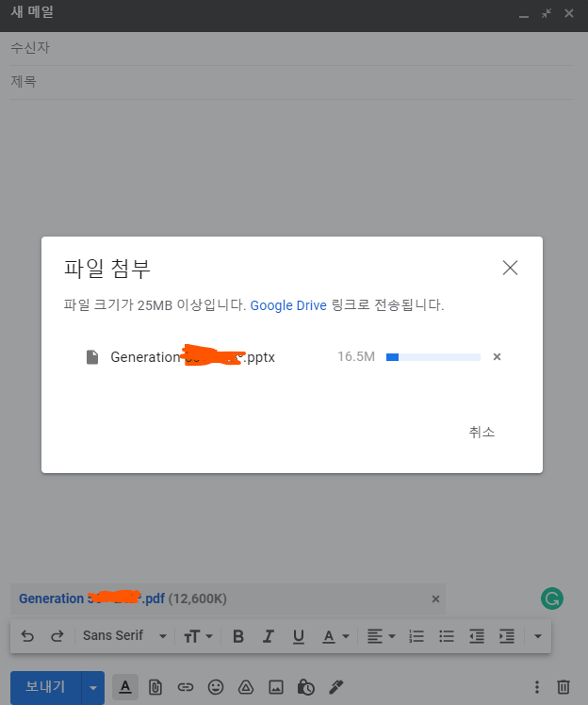
Task: Insert files using Google Drive icon
Action: [246, 687]
